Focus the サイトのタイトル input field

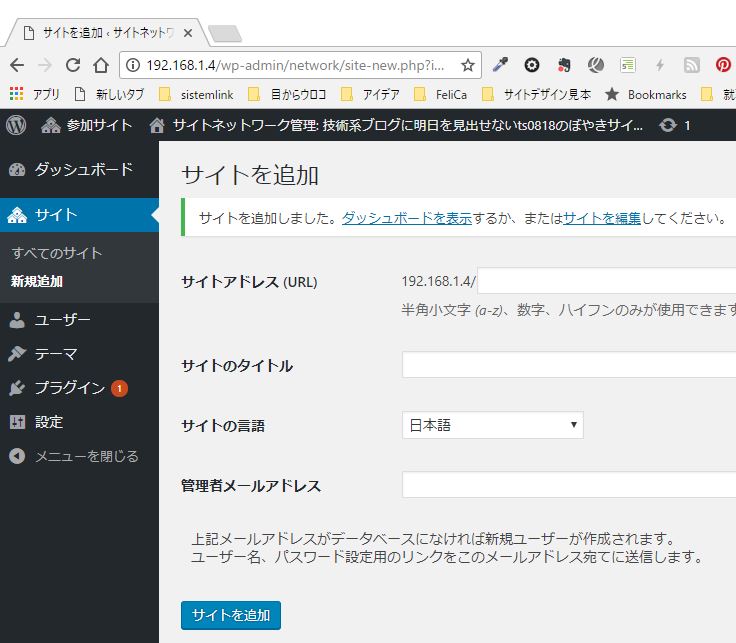[569, 365]
